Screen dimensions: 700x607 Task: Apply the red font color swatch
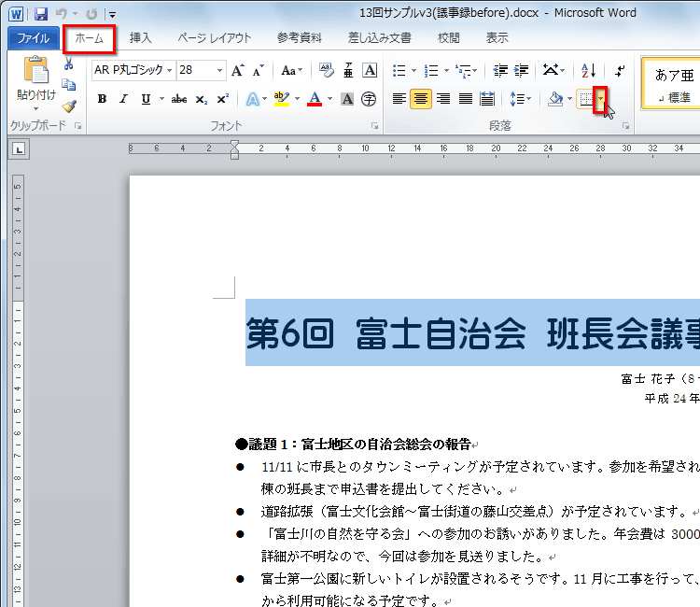(315, 99)
